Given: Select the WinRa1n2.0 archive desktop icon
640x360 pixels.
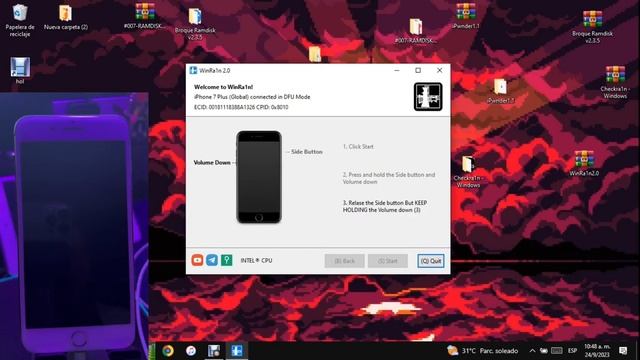Looking at the screenshot, I should 584,163.
